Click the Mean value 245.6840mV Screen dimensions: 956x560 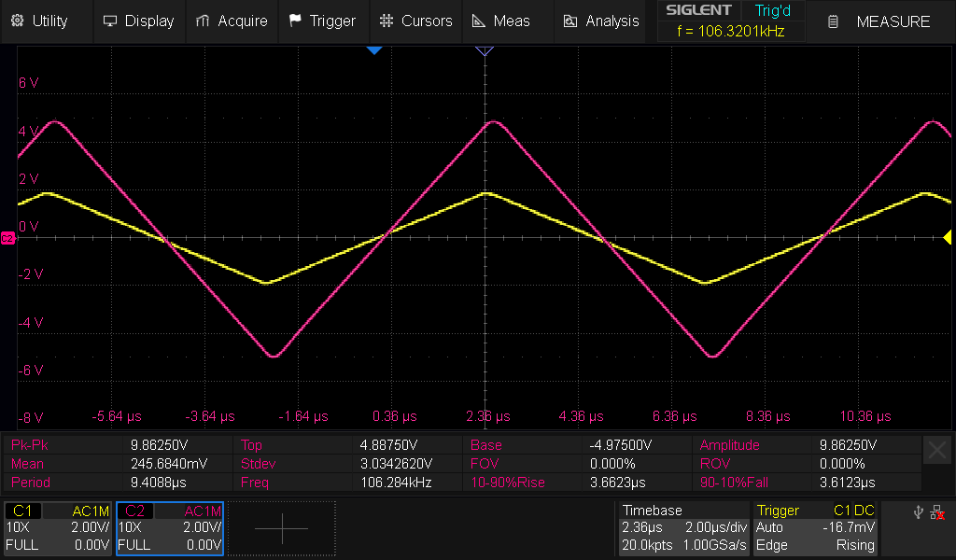tap(169, 464)
